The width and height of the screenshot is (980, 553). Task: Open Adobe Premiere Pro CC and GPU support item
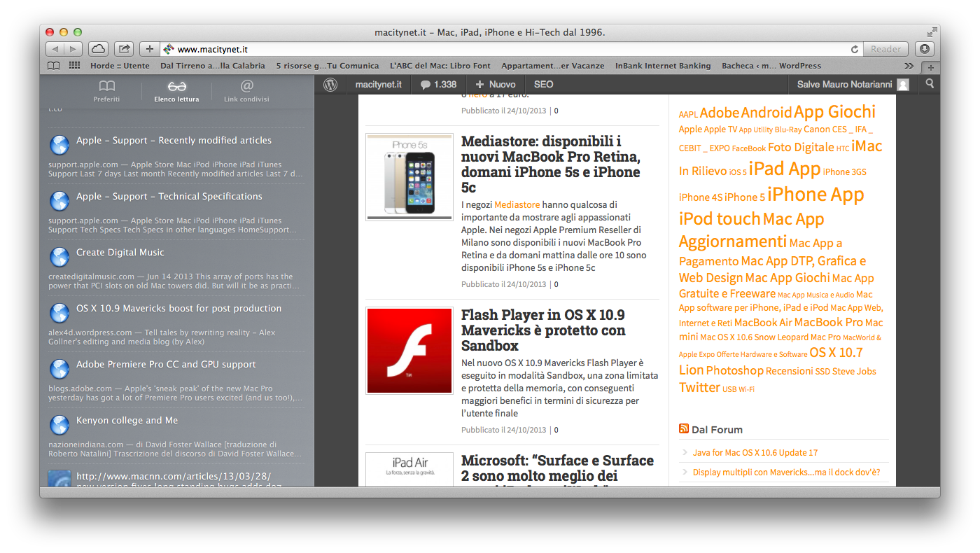(x=176, y=379)
